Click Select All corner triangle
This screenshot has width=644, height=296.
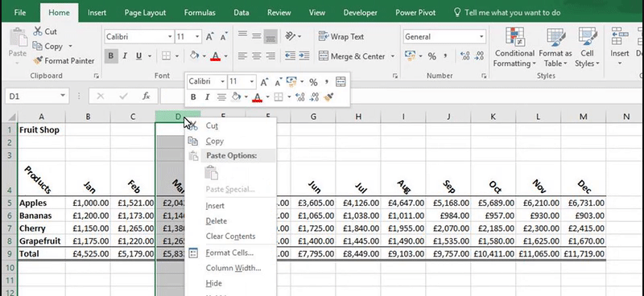point(10,117)
